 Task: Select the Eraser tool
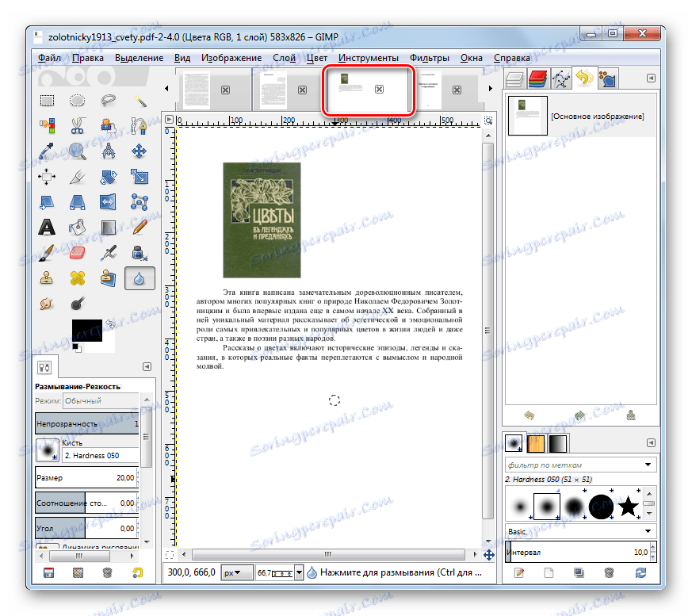click(77, 253)
